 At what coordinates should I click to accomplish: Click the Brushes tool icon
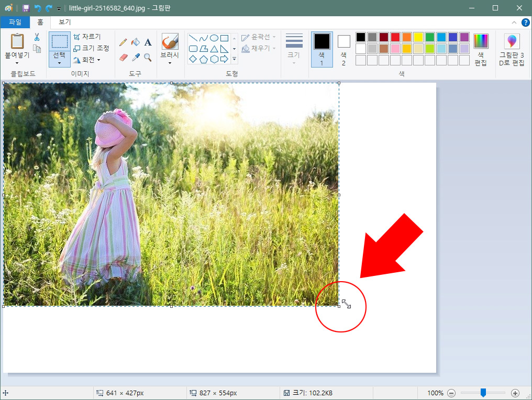[170, 41]
